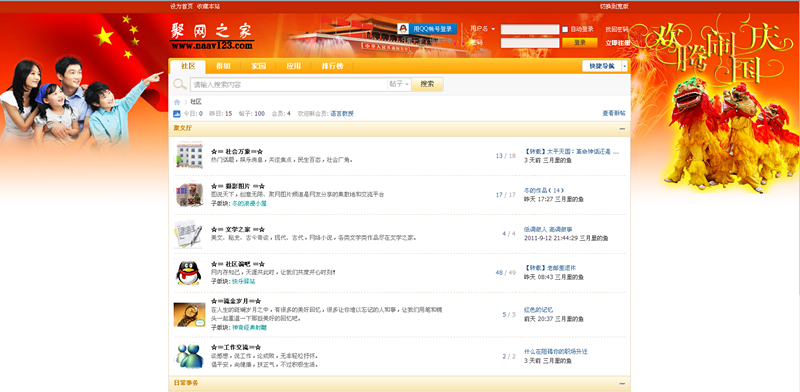Click the 聚文厅 section heading
This screenshot has height=392, width=800.
(x=183, y=129)
